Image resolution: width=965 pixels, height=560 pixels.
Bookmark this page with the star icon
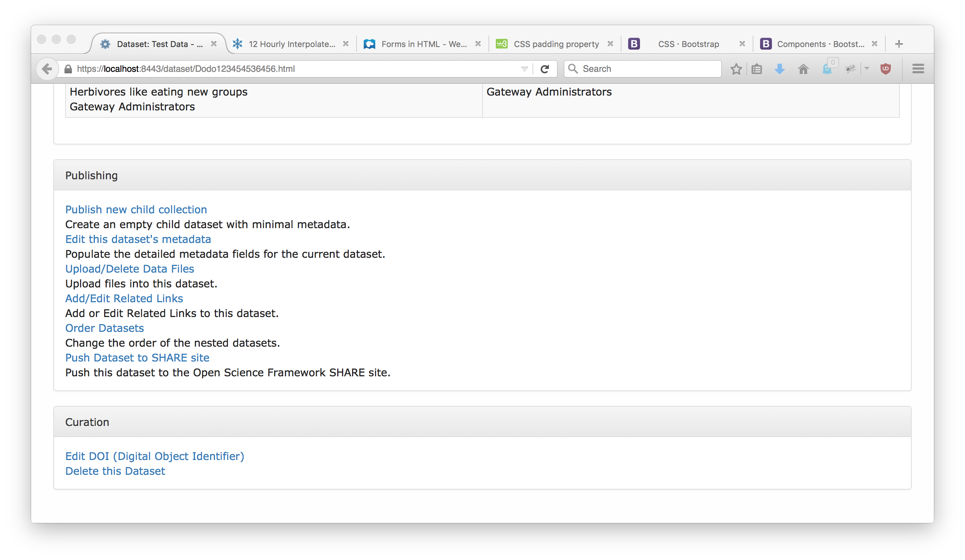click(736, 69)
